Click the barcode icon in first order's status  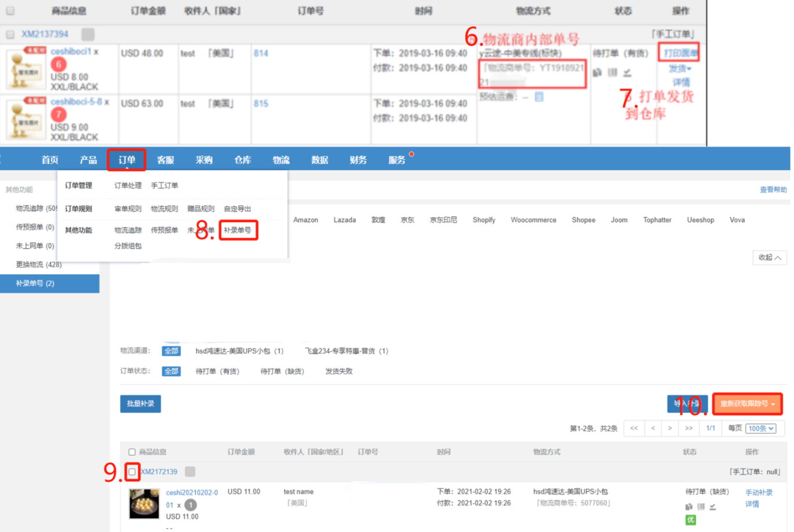click(x=612, y=72)
